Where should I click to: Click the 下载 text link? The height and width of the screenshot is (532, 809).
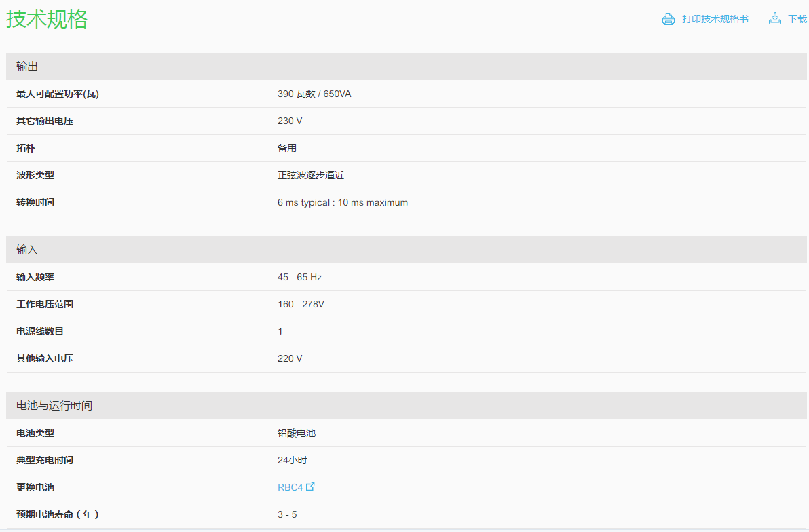pyautogui.click(x=797, y=19)
